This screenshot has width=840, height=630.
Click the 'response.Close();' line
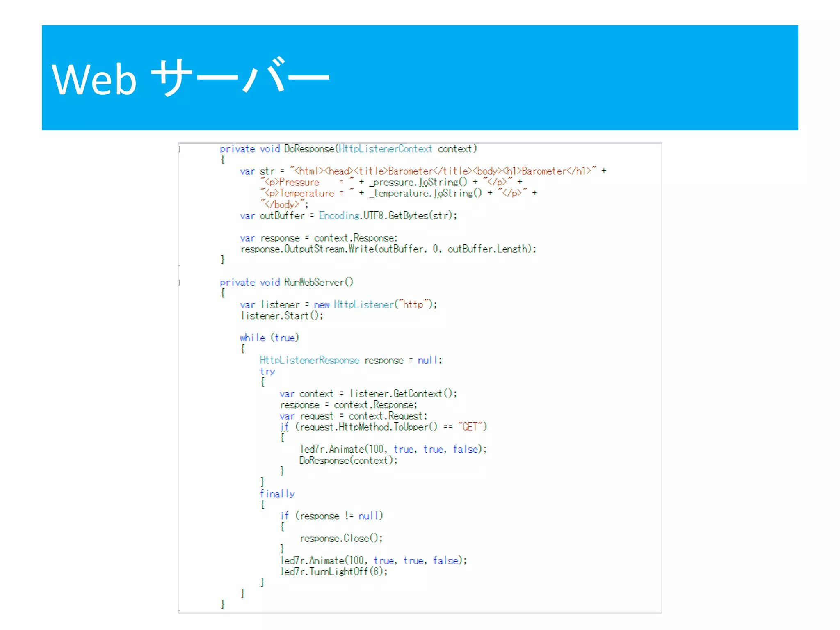click(x=341, y=538)
